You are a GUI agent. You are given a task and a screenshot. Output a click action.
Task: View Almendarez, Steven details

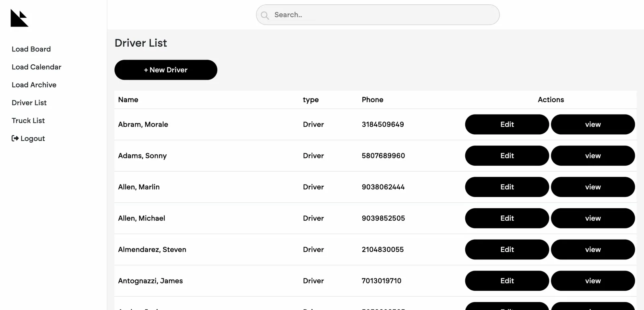[x=593, y=250]
